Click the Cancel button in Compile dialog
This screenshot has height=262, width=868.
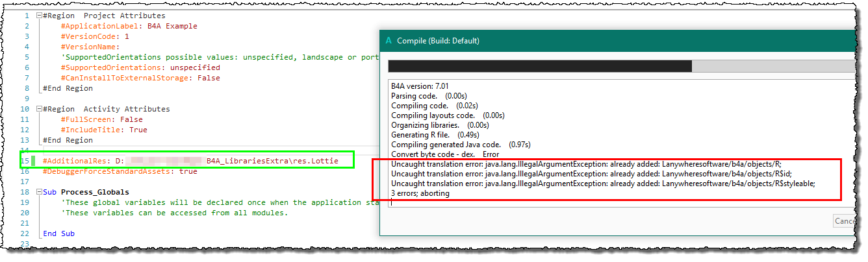coord(845,221)
